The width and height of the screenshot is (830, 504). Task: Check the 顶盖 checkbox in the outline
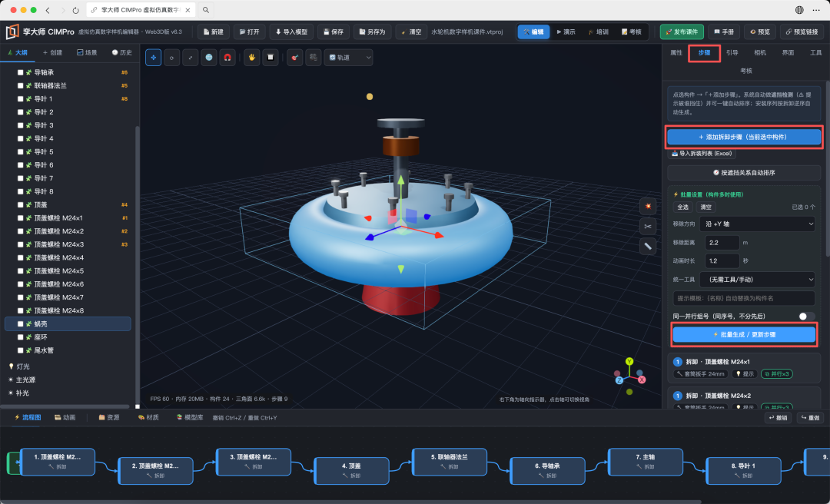tap(20, 205)
